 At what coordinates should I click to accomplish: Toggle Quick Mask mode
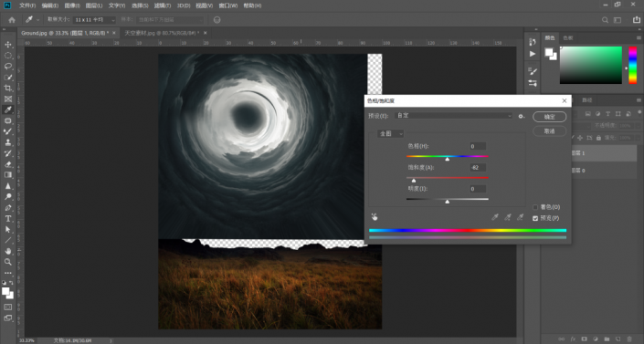pos(8,308)
